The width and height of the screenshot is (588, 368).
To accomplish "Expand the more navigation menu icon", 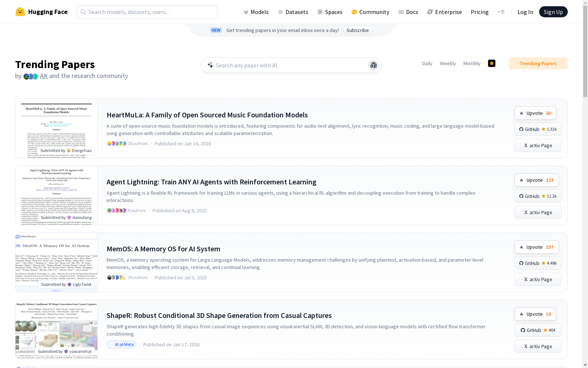I will 501,12.
